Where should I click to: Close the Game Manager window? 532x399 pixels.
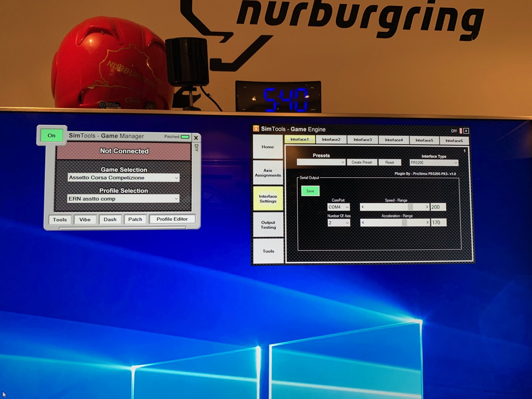(x=196, y=138)
